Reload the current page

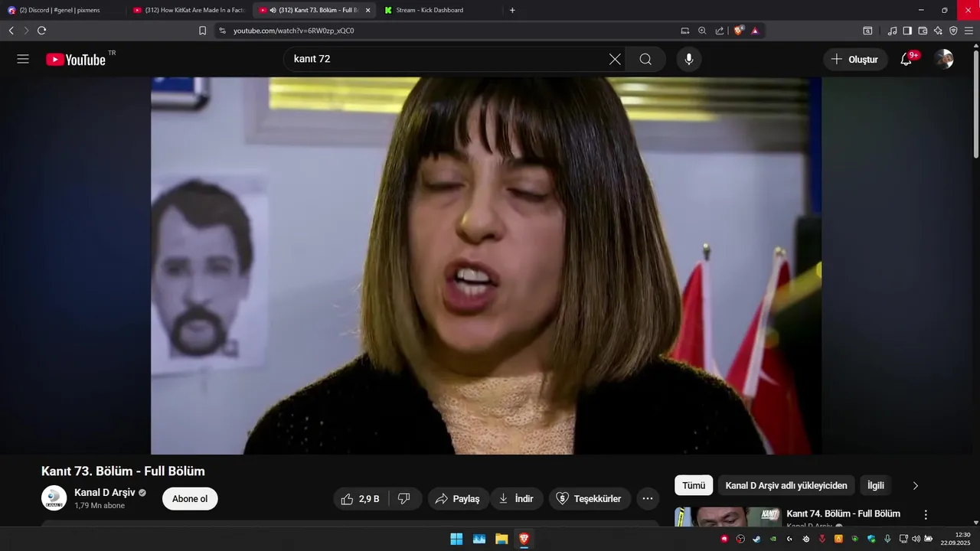[x=41, y=31]
